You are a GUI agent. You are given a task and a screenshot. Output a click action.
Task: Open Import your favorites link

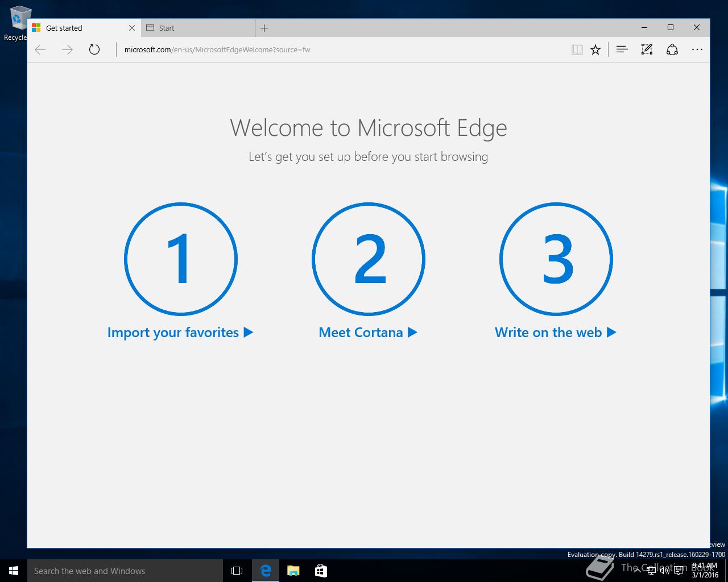point(180,332)
